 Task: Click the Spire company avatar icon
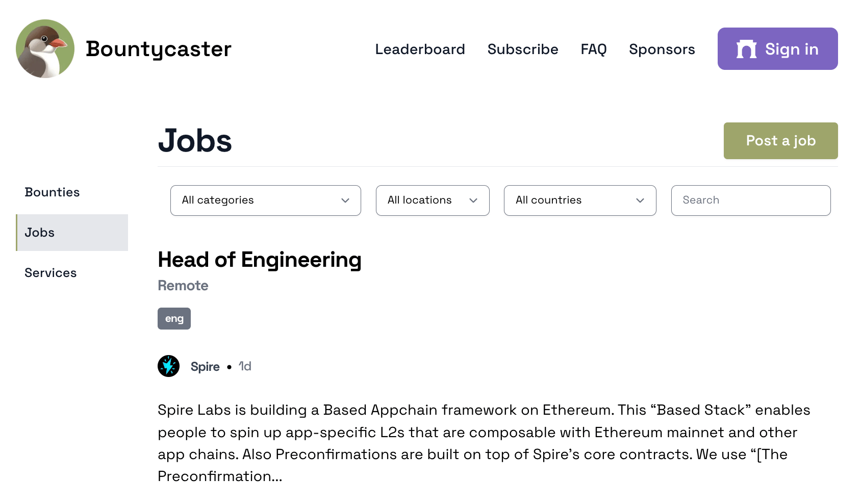pyautogui.click(x=168, y=366)
